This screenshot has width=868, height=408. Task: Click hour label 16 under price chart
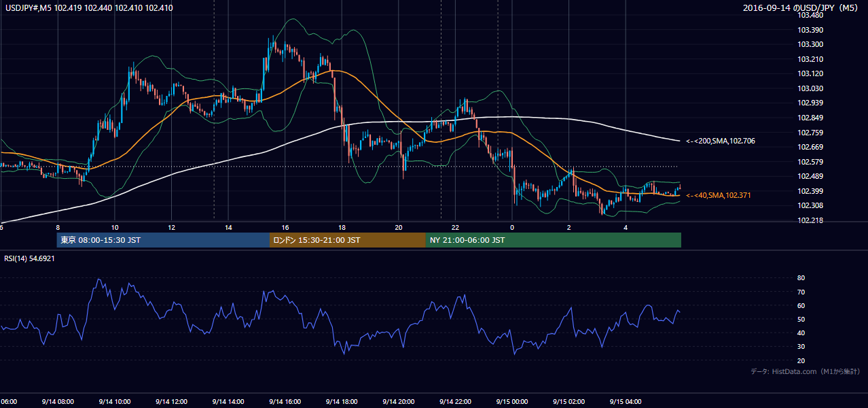pos(285,227)
